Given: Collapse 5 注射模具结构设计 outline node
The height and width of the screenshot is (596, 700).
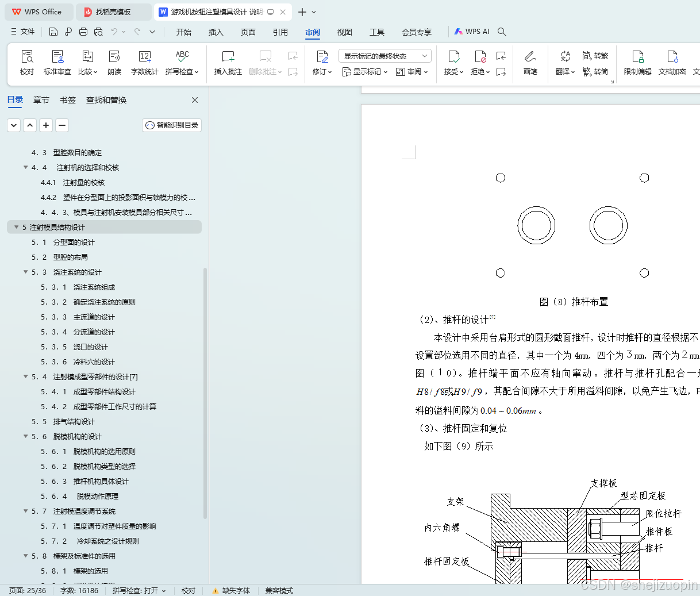Looking at the screenshot, I should click(16, 227).
